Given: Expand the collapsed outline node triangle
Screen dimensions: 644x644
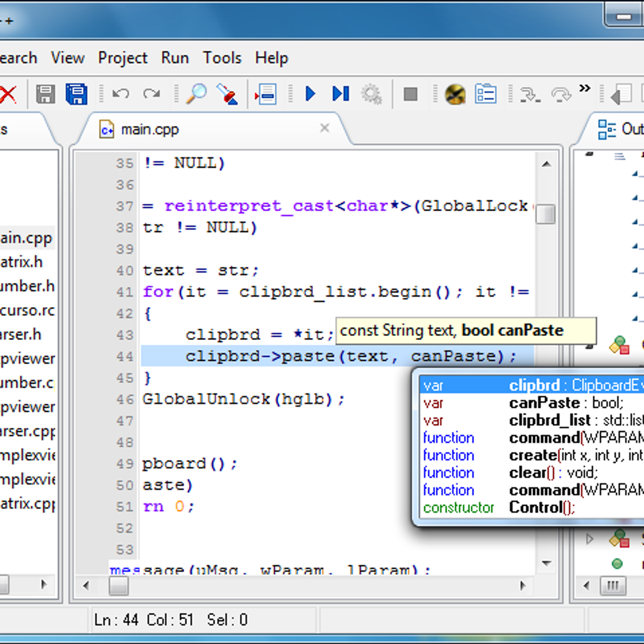Looking at the screenshot, I should 590,539.
